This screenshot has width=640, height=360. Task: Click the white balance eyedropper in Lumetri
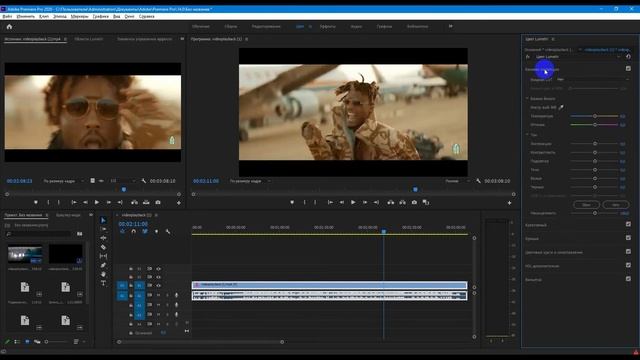(561, 107)
